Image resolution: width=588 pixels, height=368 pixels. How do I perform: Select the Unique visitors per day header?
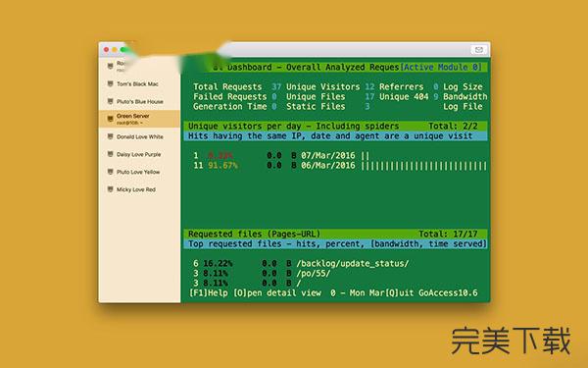tap(294, 127)
